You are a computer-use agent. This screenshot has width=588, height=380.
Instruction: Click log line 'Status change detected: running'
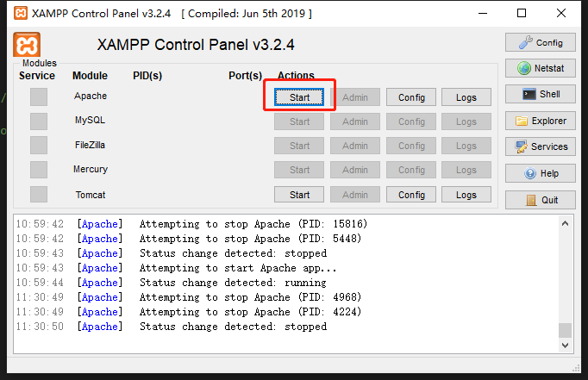click(x=172, y=283)
